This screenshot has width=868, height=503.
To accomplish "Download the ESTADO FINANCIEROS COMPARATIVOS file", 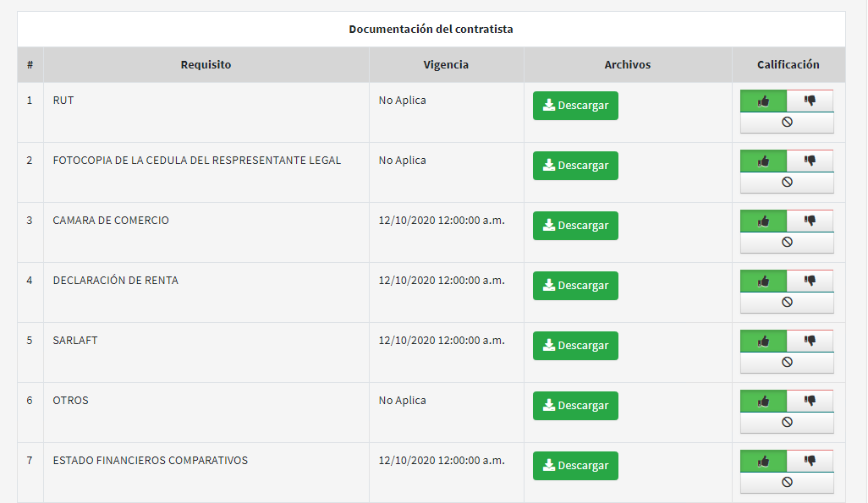I will (x=575, y=466).
